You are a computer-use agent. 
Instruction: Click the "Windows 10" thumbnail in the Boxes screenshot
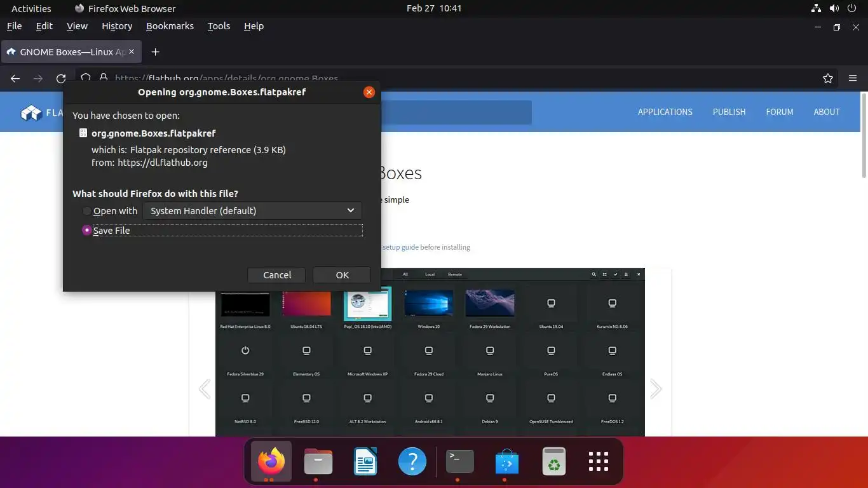tap(429, 304)
